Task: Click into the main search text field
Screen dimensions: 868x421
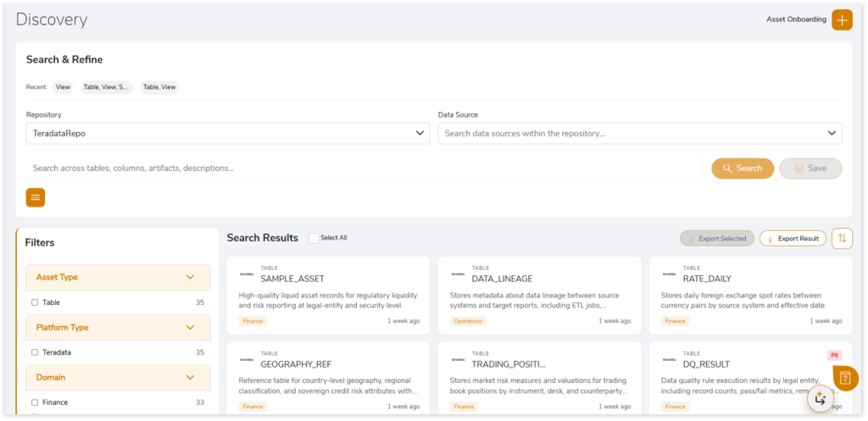Action: pyautogui.click(x=364, y=168)
